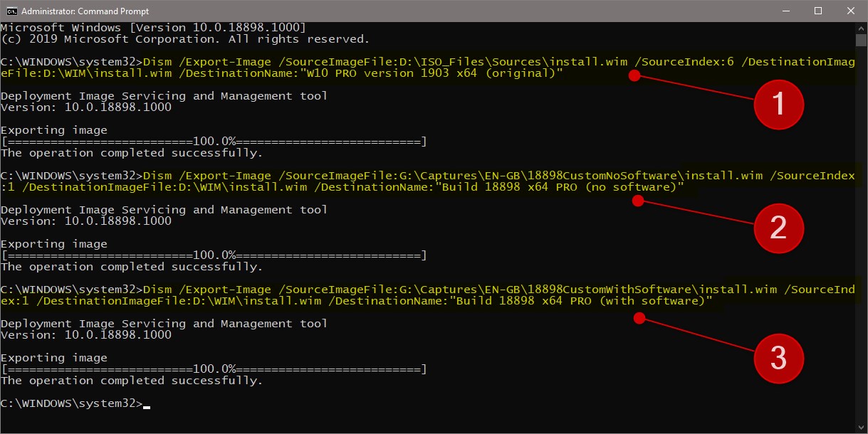The width and height of the screenshot is (868, 434).
Task: Click the first 100.0% progress bar
Action: click(214, 141)
